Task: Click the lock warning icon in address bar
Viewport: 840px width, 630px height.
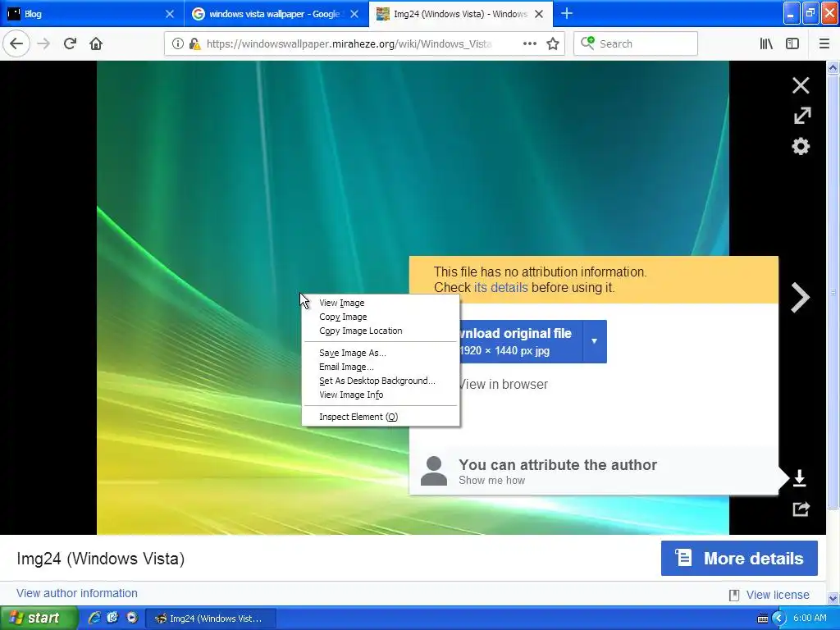Action: tap(194, 43)
